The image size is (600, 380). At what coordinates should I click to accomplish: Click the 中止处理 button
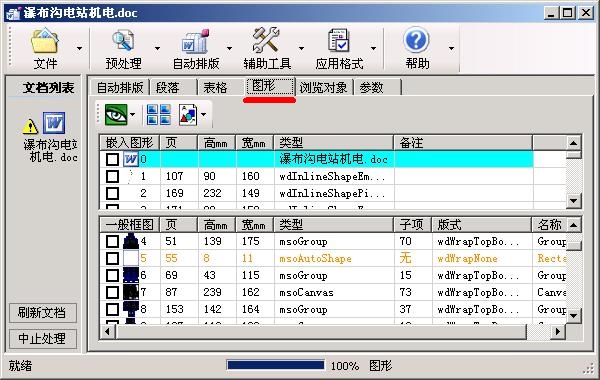pyautogui.click(x=42, y=338)
